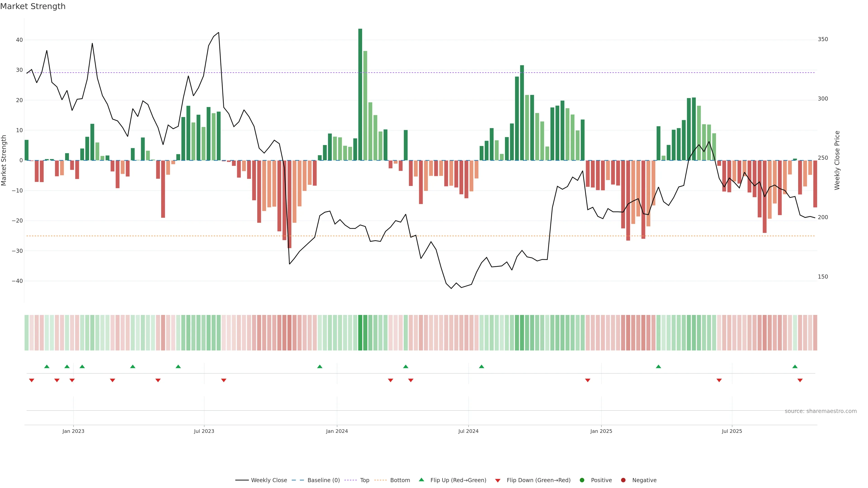Click the Flip Down legend triangle icon
868x488 pixels.
[498, 481]
